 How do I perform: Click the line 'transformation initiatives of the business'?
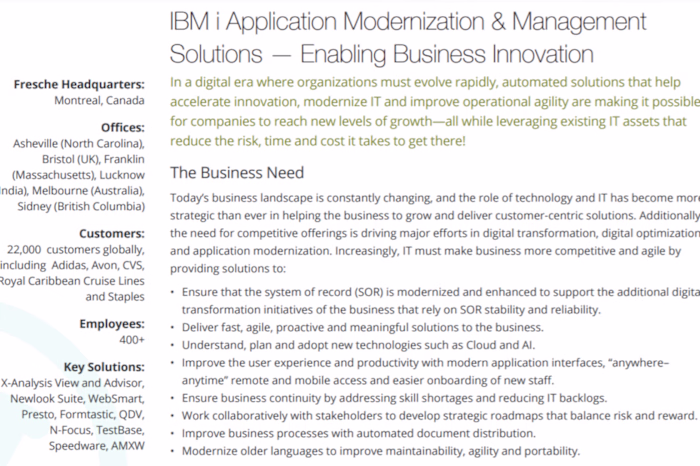(392, 310)
